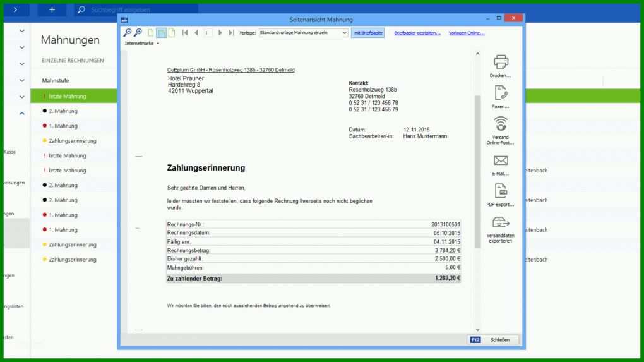The image size is (644, 362).
Task: Click the PDF-Export icon
Action: 501,191
